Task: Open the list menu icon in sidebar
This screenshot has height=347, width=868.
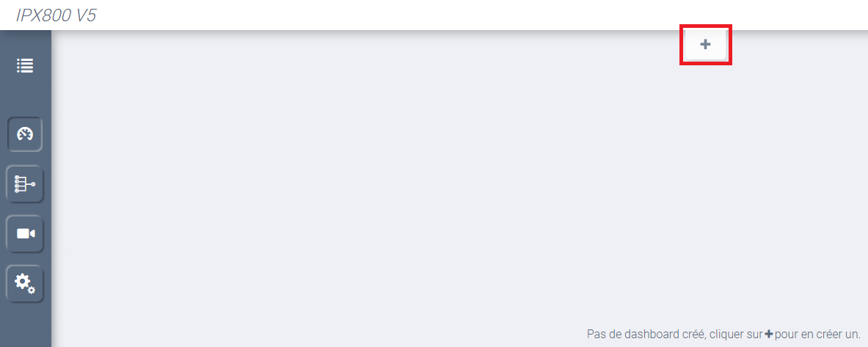Action: pyautogui.click(x=25, y=66)
